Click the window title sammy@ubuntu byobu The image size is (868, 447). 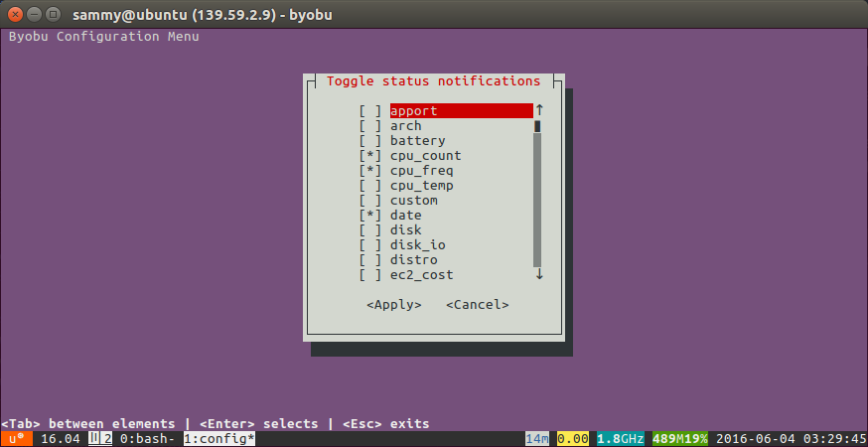coord(203,14)
